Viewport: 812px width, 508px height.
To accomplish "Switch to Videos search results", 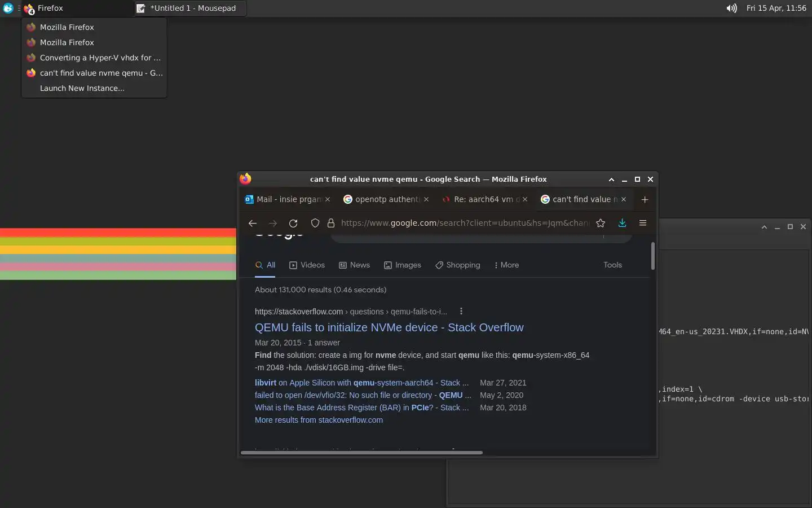I will [x=307, y=265].
